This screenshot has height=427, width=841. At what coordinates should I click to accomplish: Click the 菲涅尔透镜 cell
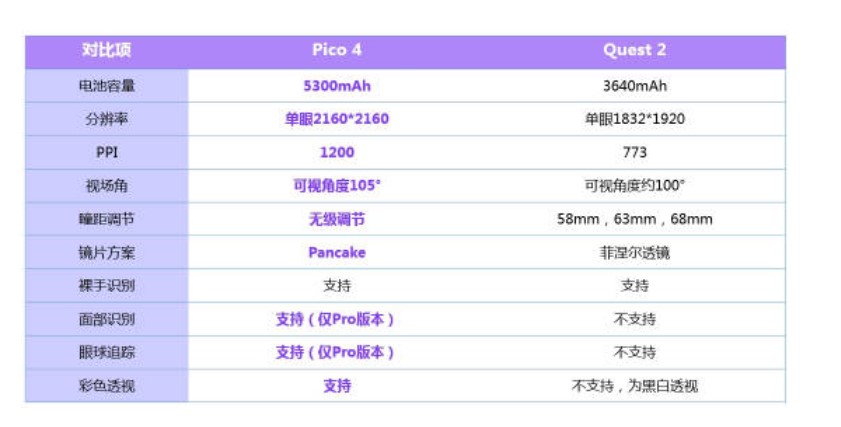[635, 253]
